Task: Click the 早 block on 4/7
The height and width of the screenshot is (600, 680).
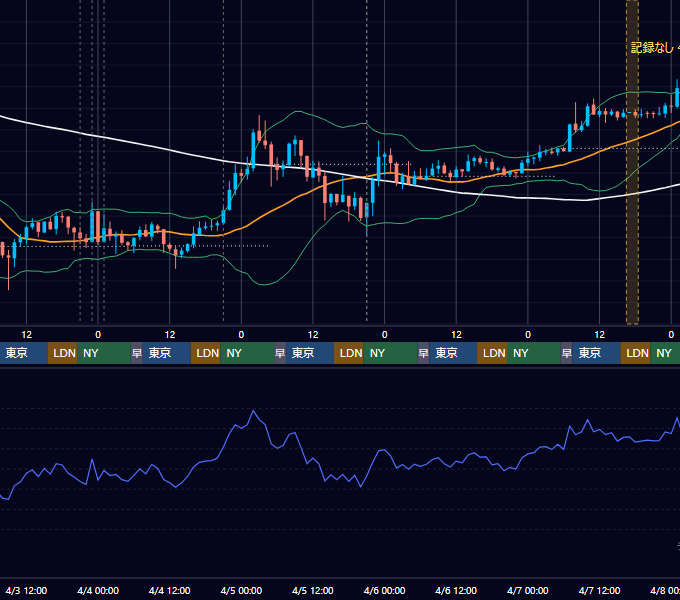Action: click(567, 353)
